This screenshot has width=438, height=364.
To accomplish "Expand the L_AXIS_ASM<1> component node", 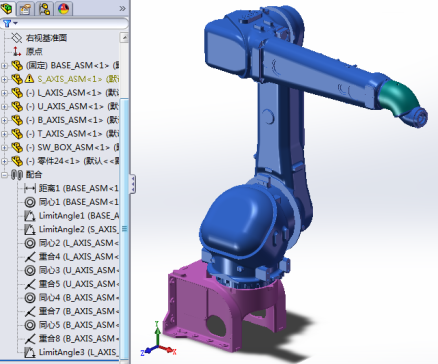I will pyautogui.click(x=4, y=93).
